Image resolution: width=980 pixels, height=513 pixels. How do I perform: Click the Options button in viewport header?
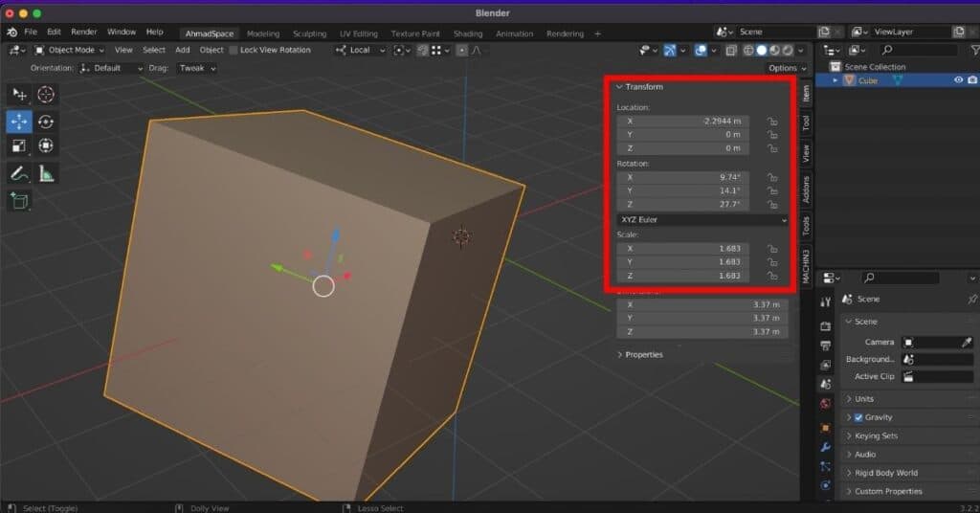click(x=786, y=68)
